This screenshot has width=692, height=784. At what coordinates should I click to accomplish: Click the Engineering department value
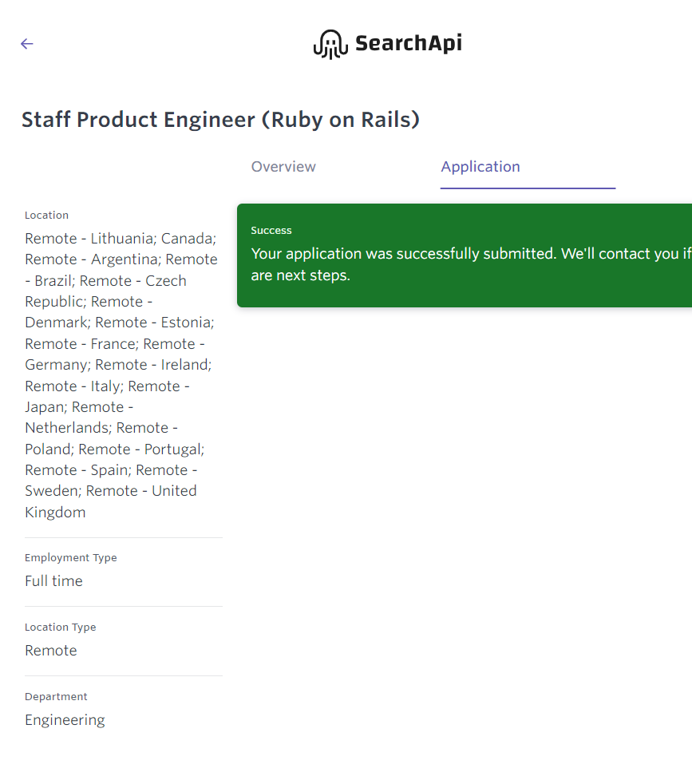click(65, 720)
